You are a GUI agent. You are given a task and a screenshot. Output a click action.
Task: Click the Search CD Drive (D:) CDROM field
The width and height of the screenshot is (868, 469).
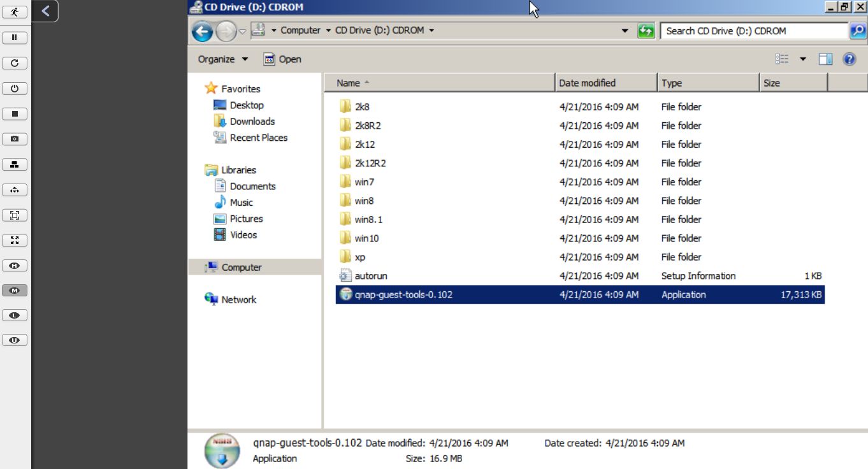tap(755, 31)
